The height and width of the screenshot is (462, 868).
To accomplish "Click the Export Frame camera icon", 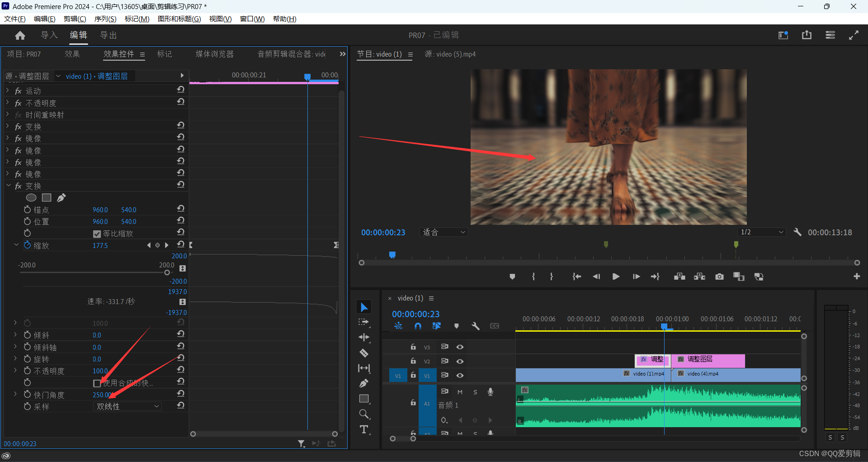I will 719,276.
